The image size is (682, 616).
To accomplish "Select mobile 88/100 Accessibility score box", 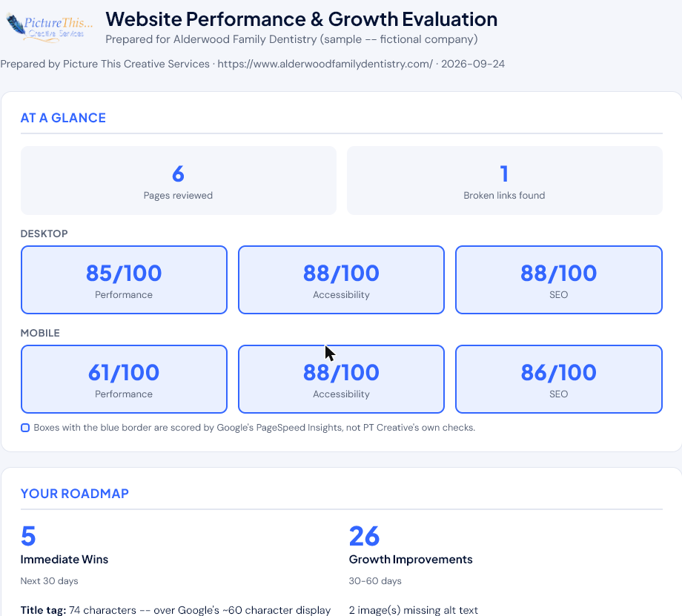I will coord(341,379).
